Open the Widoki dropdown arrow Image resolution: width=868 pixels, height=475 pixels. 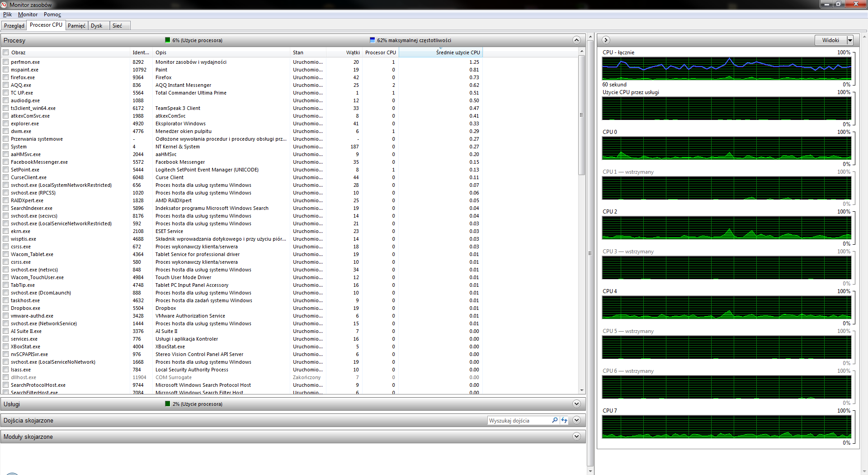tap(850, 40)
